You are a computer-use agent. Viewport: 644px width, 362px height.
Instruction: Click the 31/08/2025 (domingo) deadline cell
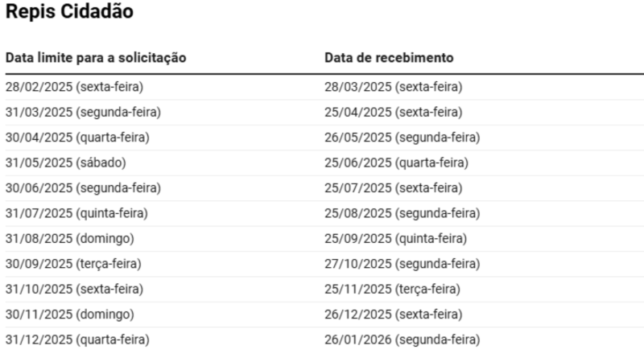click(x=70, y=238)
